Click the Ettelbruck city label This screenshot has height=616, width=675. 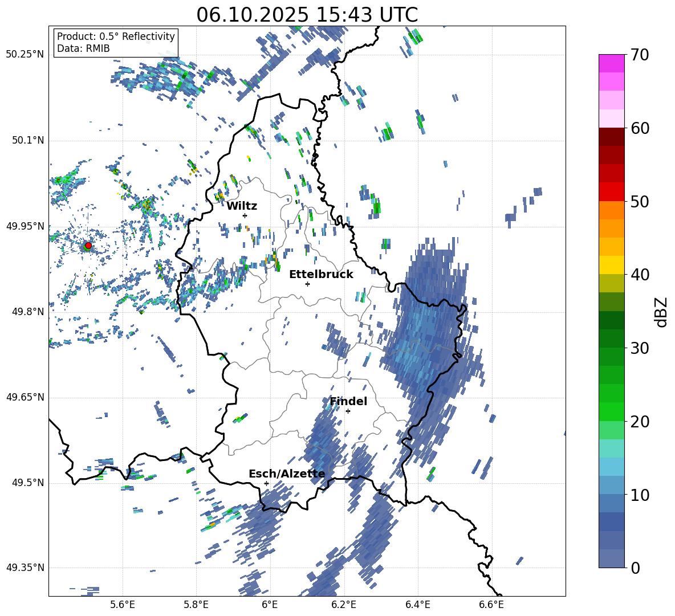(321, 275)
